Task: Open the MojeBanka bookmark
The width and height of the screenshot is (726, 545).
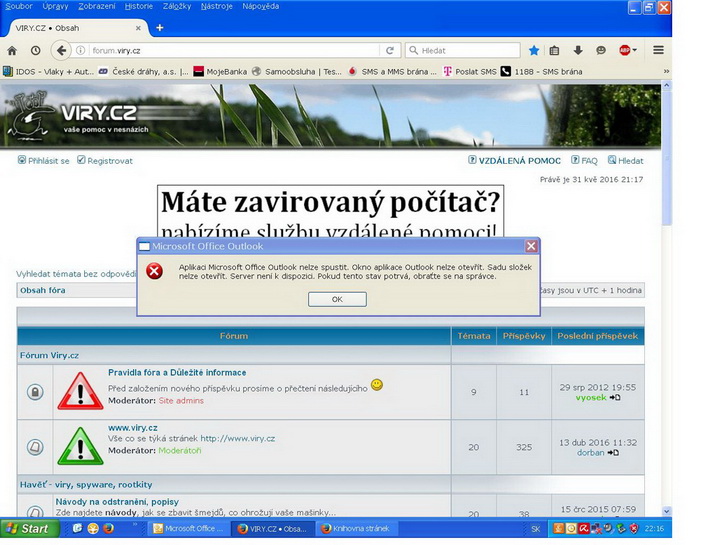Action: (x=220, y=71)
